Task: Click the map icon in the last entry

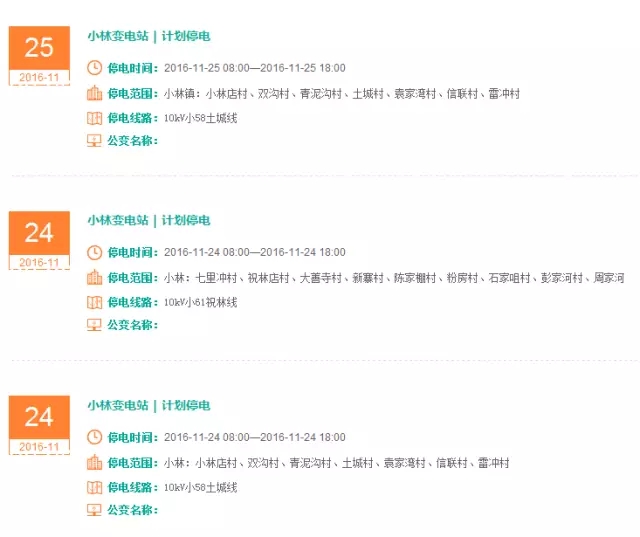Action: click(94, 487)
